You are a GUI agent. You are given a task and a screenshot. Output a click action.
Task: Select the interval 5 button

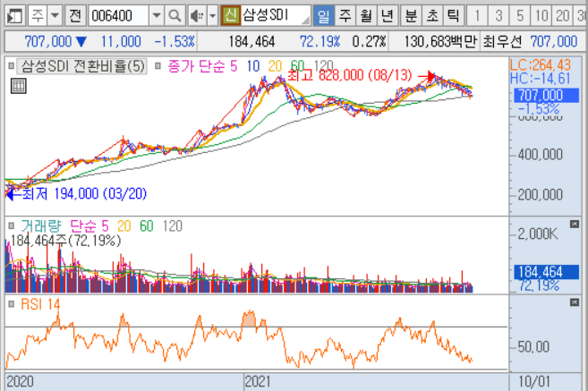[520, 16]
